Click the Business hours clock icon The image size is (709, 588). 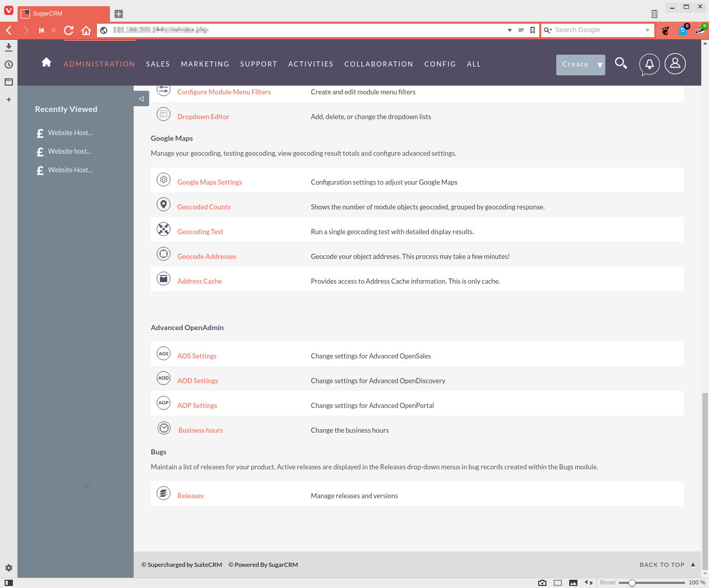pos(164,428)
